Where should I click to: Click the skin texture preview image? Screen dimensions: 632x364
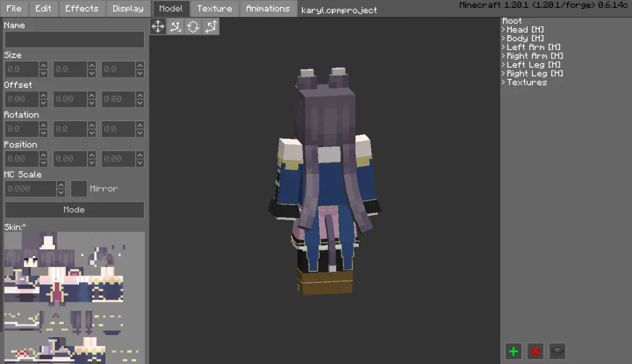click(x=74, y=298)
